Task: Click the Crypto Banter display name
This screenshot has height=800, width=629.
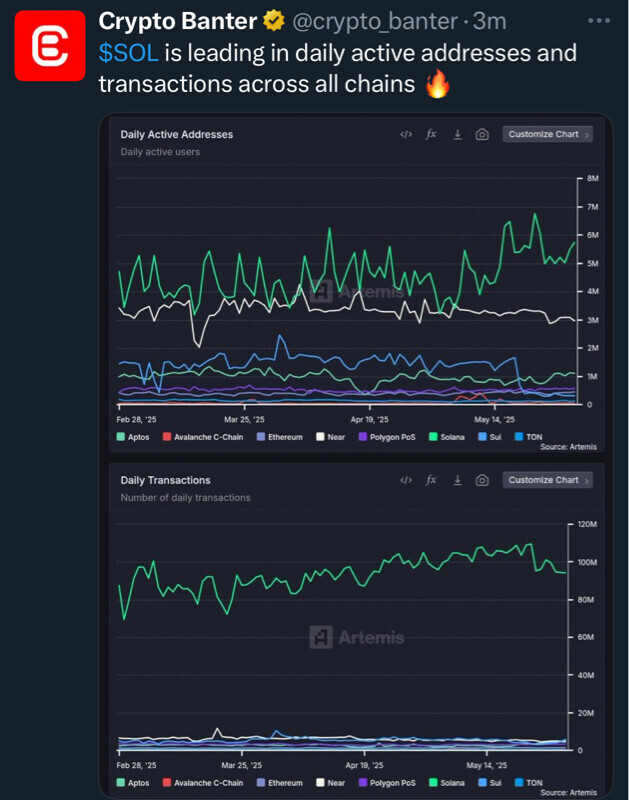Action: coord(178,20)
